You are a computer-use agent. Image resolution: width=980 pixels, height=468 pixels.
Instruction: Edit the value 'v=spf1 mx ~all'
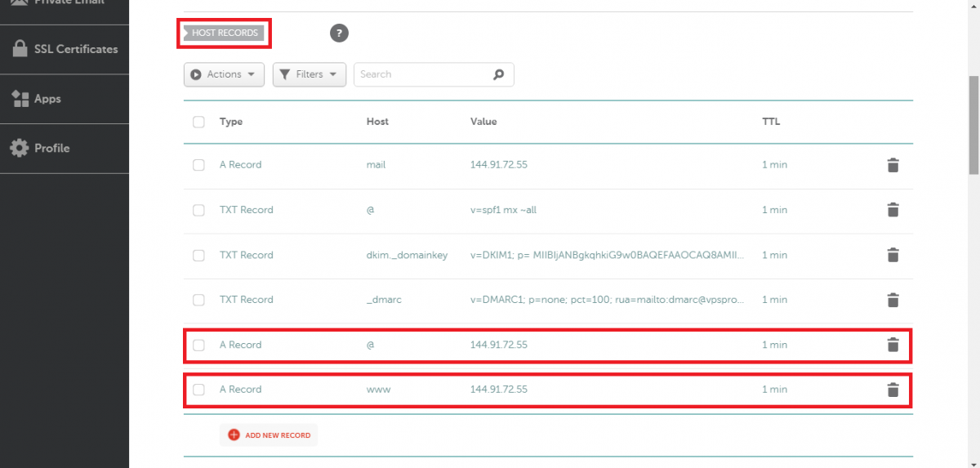pos(503,210)
